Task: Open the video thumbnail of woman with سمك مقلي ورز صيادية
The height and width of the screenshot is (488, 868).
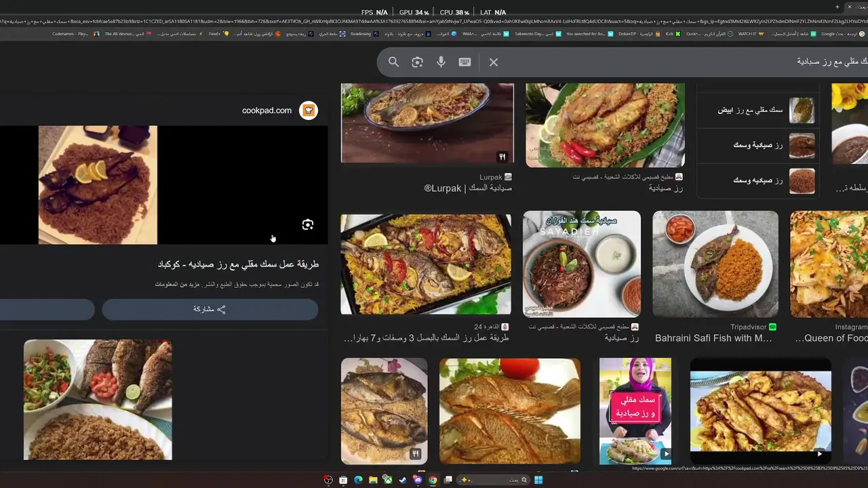Action: [635, 411]
